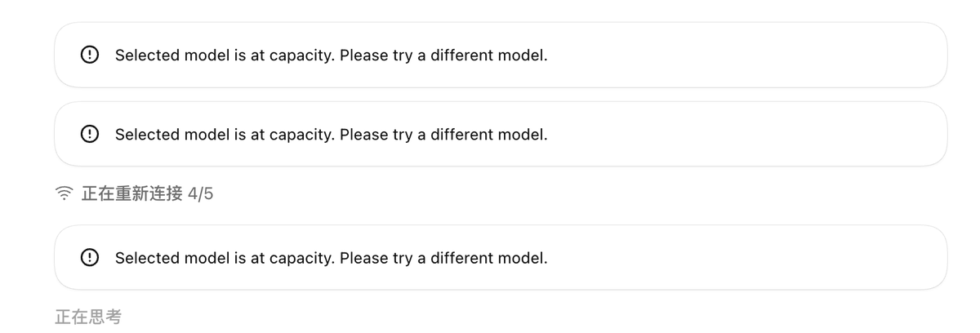
Task: Click the warning icon in the middle error card
Action: coord(88,135)
